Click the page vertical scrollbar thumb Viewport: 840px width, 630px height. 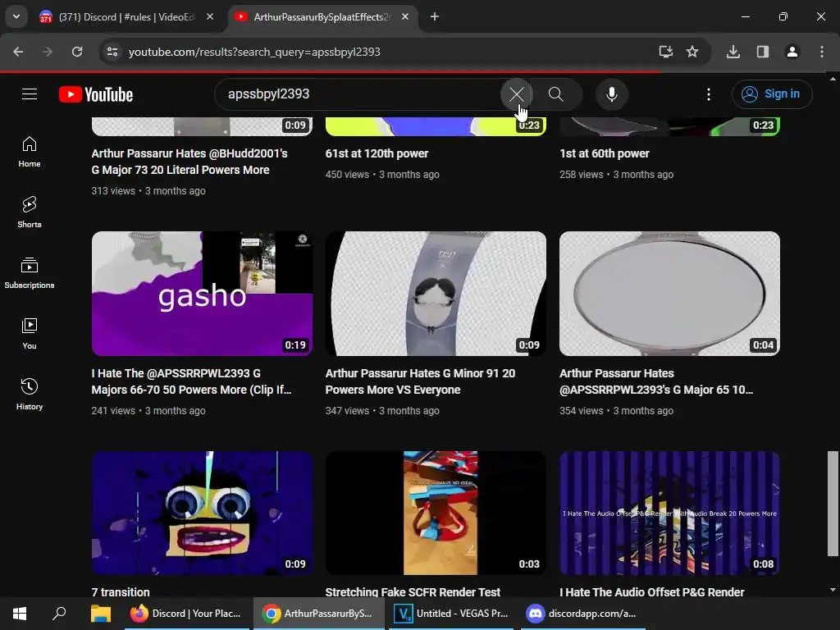[x=833, y=504]
